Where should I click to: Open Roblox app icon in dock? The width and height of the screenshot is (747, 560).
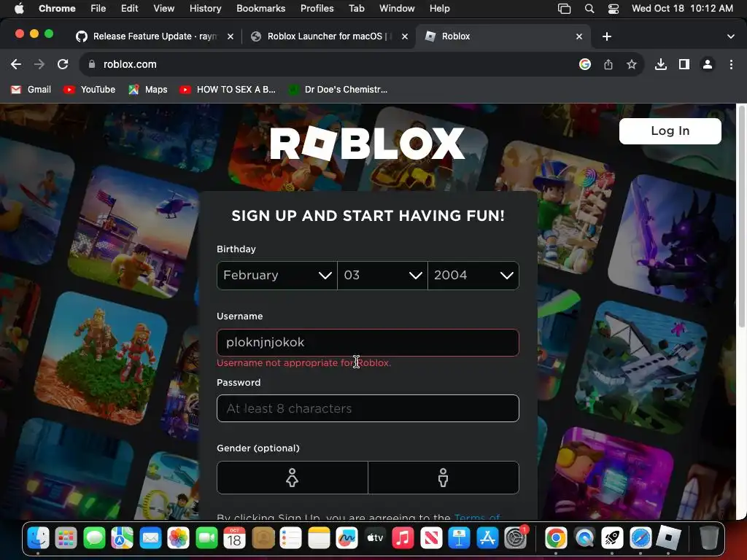(668, 539)
